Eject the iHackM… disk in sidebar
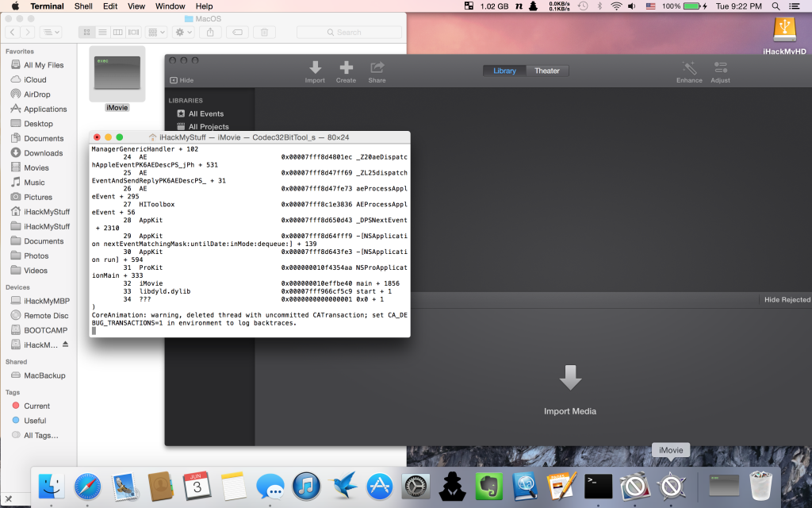 coord(66,344)
